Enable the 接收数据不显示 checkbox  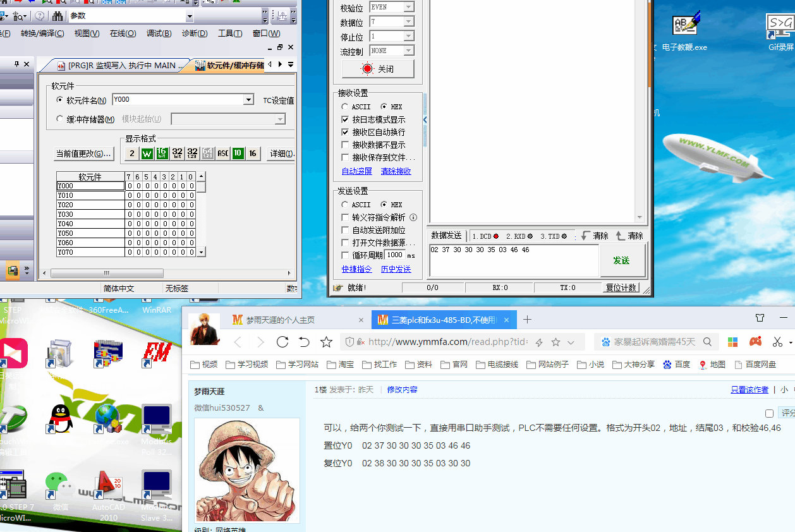tap(345, 145)
